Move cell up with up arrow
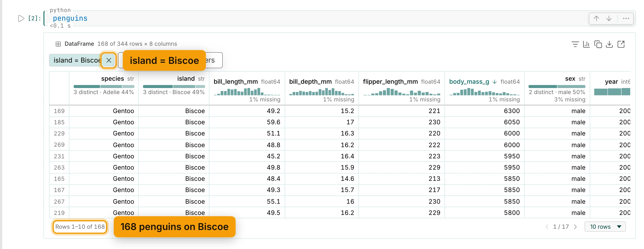 click(596, 18)
